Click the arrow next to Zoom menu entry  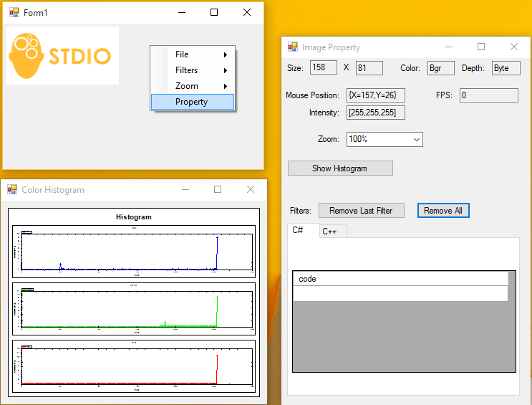coord(226,86)
